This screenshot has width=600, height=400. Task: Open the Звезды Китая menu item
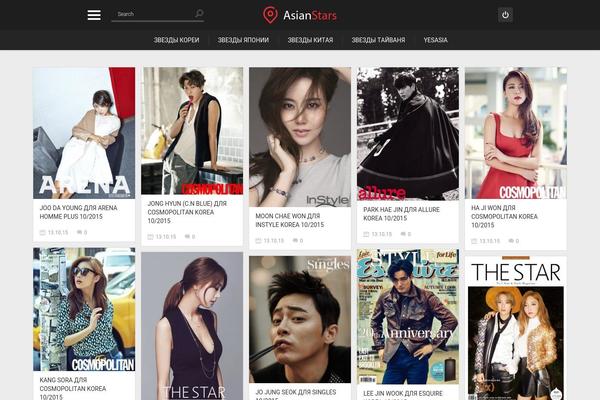pyautogui.click(x=310, y=40)
